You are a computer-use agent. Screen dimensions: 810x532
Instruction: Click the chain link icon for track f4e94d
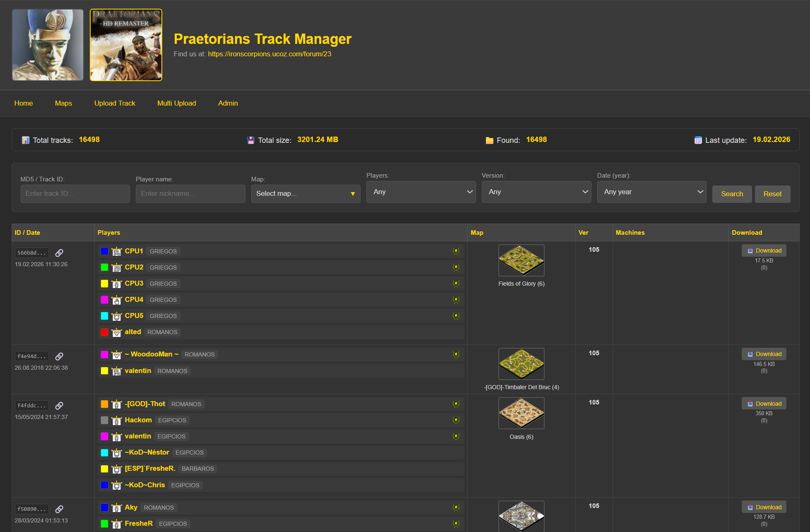pyautogui.click(x=59, y=356)
